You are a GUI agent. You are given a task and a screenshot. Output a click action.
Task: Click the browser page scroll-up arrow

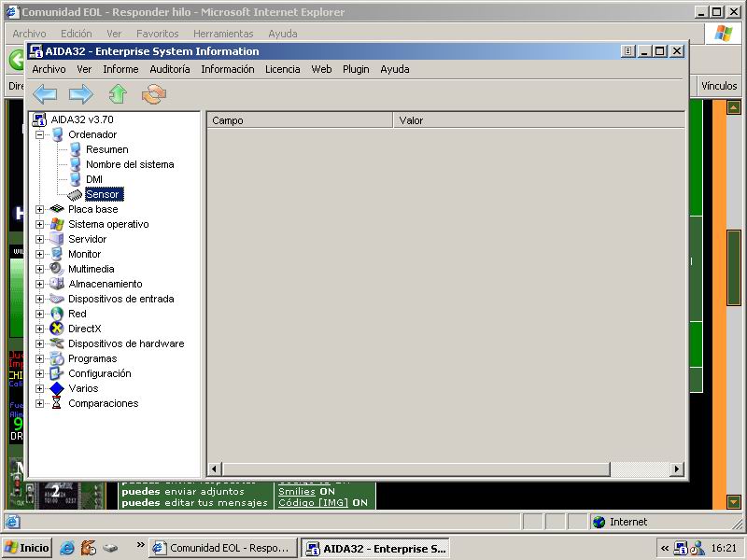click(733, 107)
